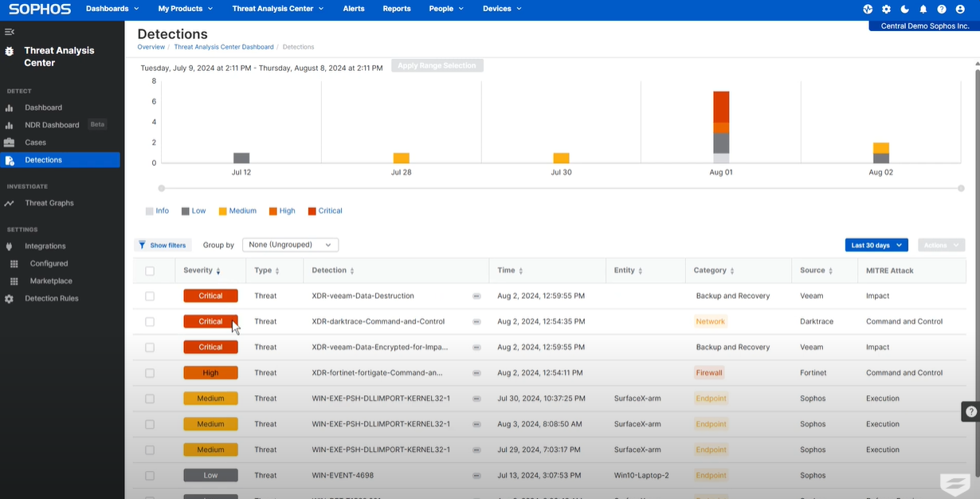
Task: Open the Group by dropdown
Action: 290,245
